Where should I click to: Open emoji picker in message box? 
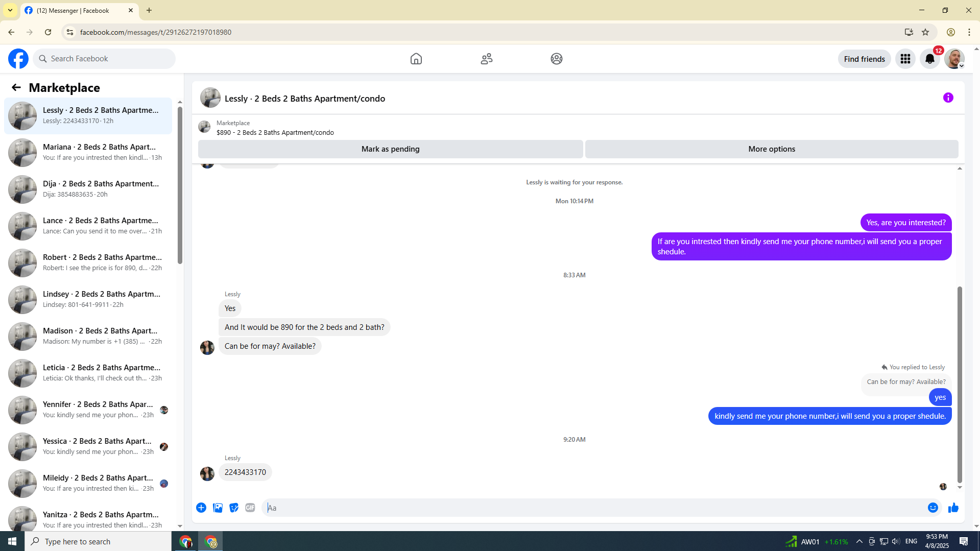[x=933, y=508]
